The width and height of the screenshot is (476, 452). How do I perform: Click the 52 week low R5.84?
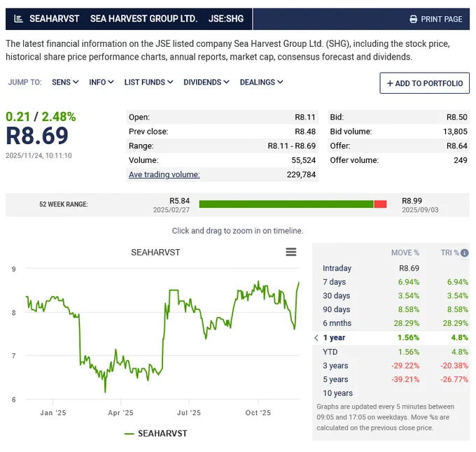pyautogui.click(x=179, y=201)
